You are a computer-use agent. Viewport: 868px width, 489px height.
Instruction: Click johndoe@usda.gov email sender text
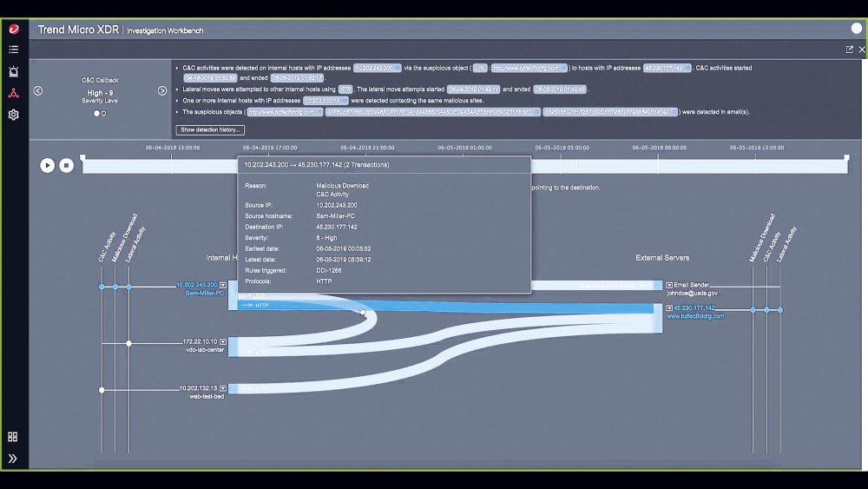coord(692,293)
